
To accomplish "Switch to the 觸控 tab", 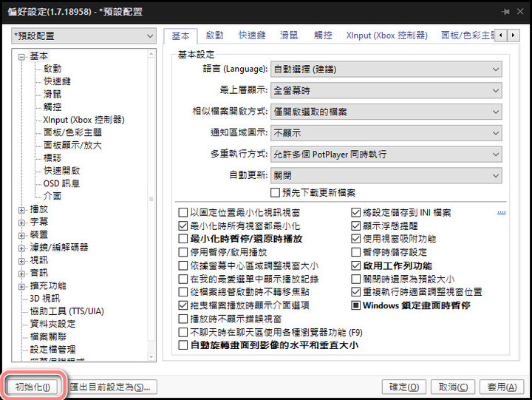I will pyautogui.click(x=323, y=35).
